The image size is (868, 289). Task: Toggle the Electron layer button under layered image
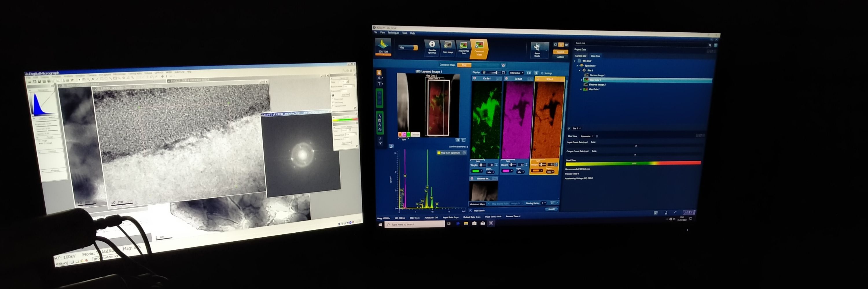[x=415, y=135]
